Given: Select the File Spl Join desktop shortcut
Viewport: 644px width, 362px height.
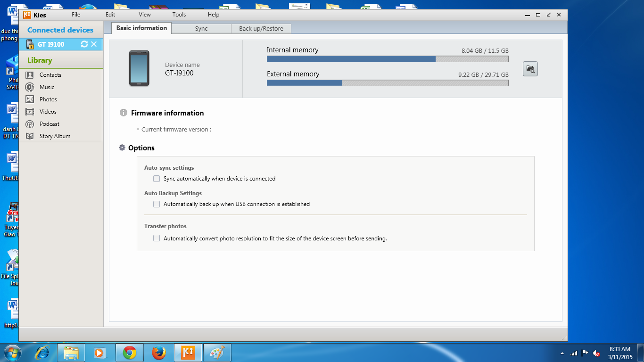Looking at the screenshot, I should pos(10,268).
